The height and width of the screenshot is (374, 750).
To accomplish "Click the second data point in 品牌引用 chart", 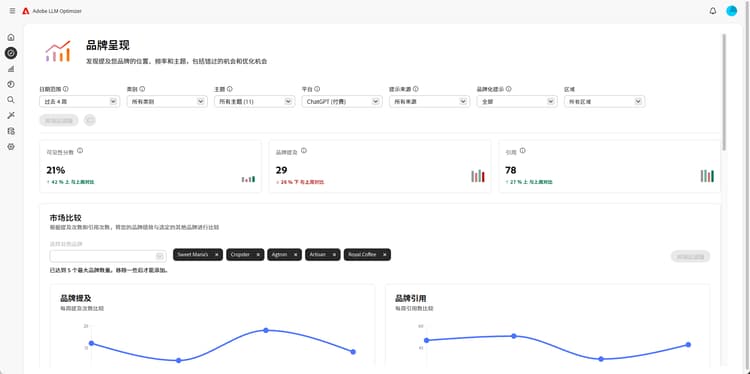I will pos(514,336).
